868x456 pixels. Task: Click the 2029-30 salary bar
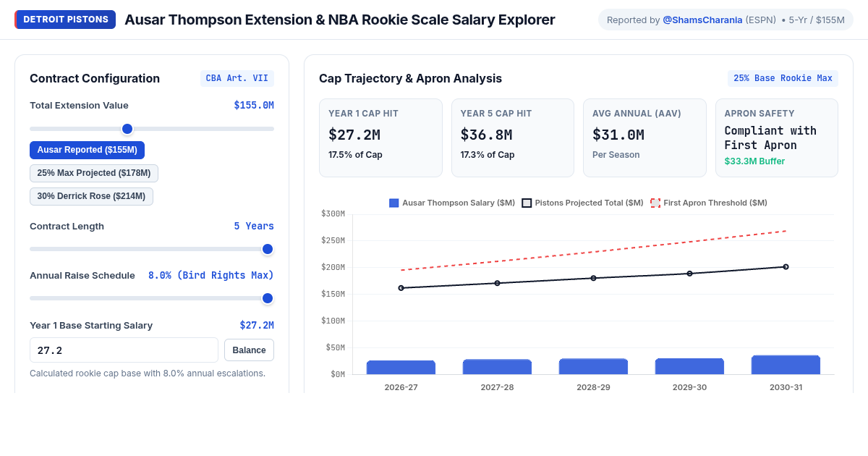pyautogui.click(x=689, y=366)
